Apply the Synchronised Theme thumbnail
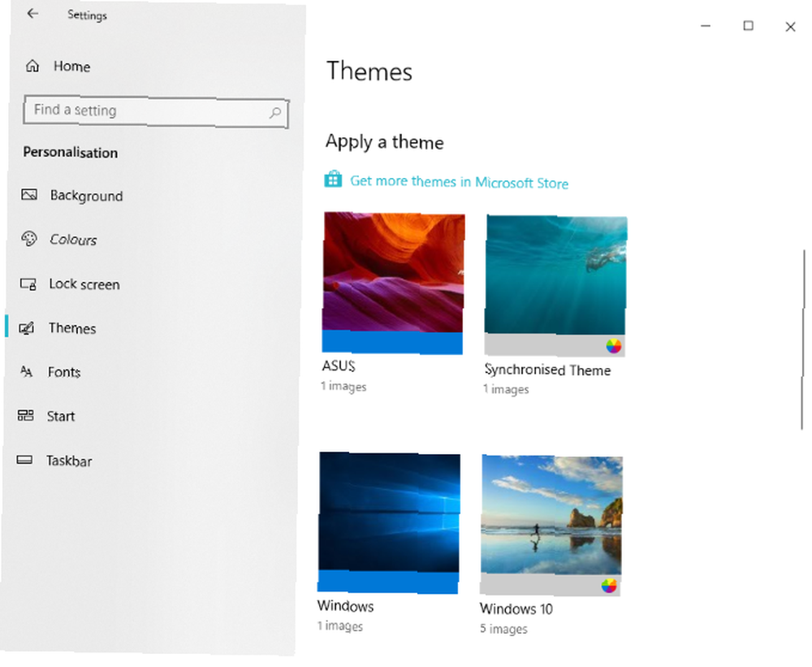This screenshot has width=812, height=667. [555, 285]
